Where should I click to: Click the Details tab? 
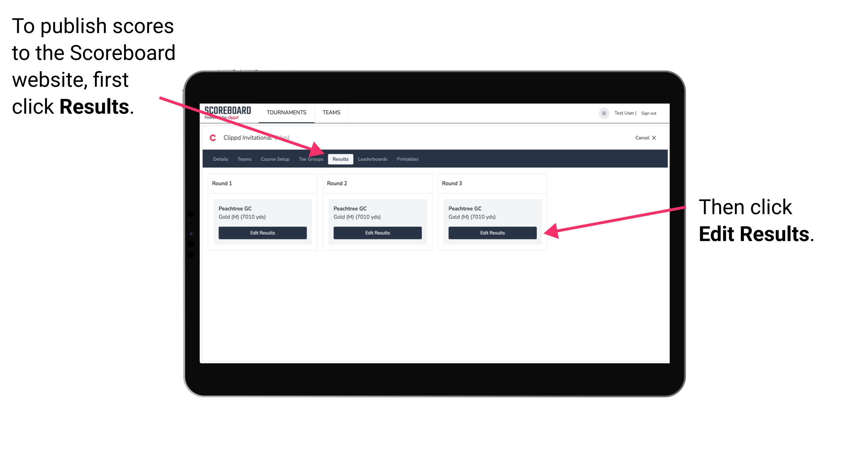click(x=221, y=159)
